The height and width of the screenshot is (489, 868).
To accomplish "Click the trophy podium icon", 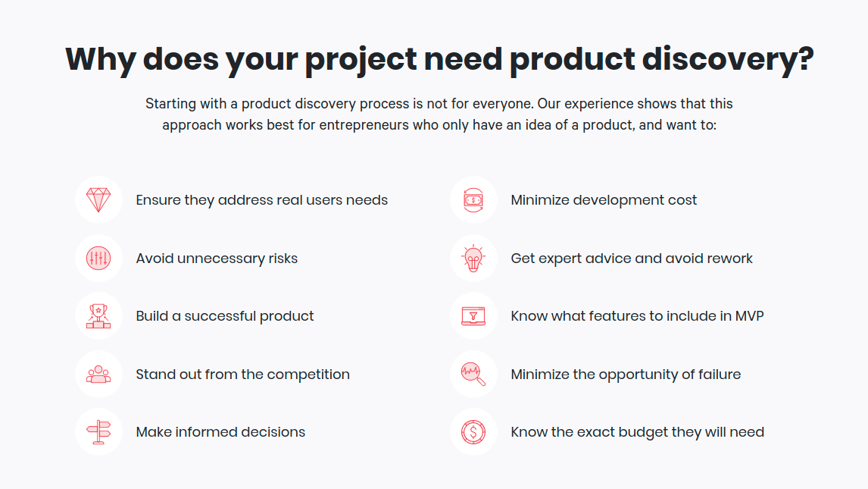I will tap(98, 316).
